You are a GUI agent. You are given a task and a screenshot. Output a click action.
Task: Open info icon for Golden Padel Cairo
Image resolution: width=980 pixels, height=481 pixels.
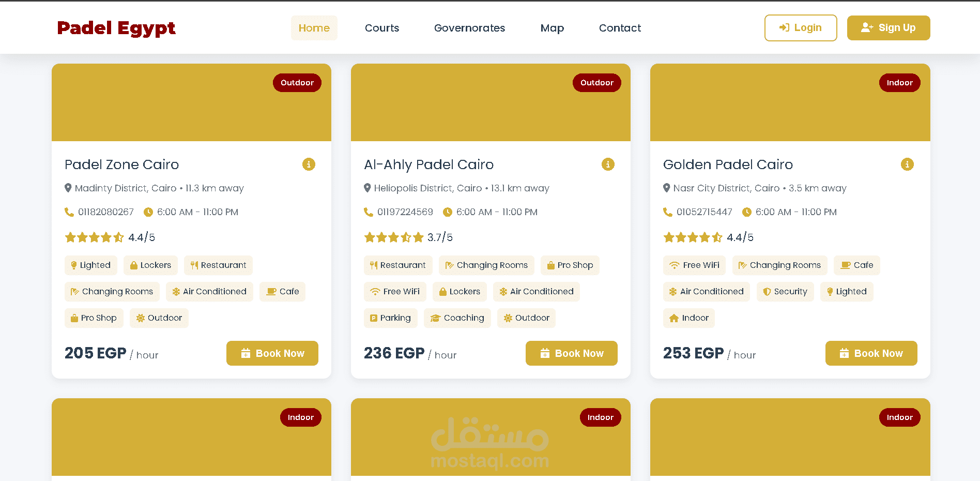[x=907, y=164]
